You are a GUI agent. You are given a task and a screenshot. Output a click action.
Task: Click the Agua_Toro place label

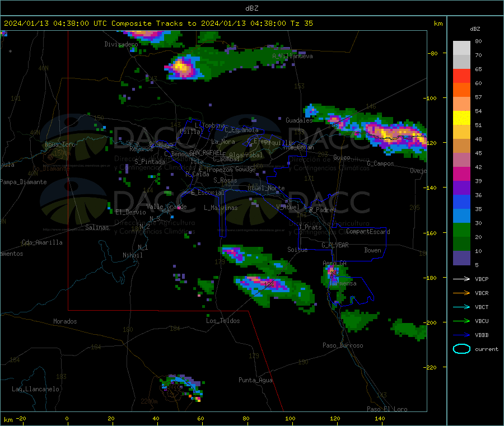click(60, 144)
